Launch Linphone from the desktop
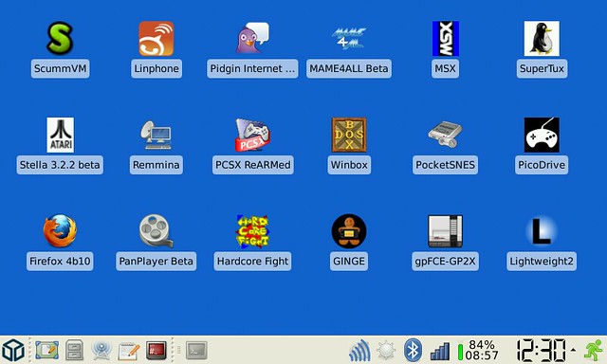The height and width of the screenshot is (364, 607). (156, 38)
